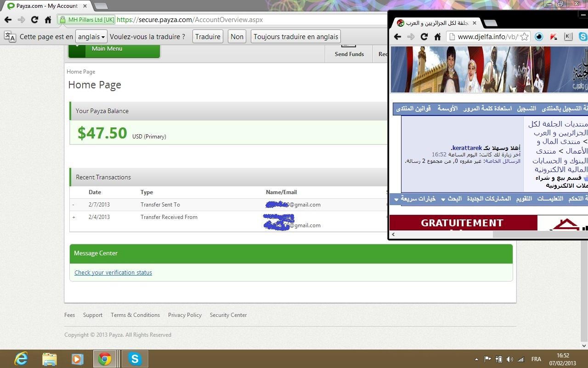Click the GRATUITEMENT ad banner

(463, 223)
